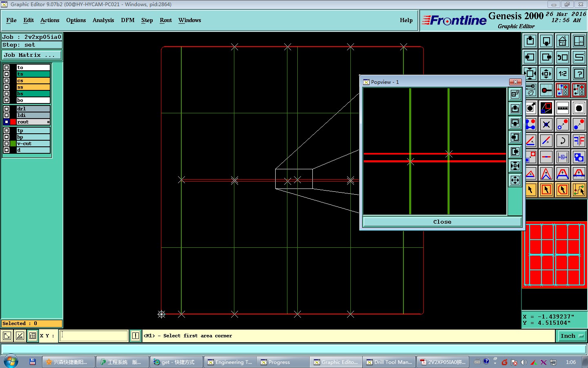Image resolution: width=588 pixels, height=368 pixels.
Task: Click the Job Matrix button
Action: pos(32,55)
